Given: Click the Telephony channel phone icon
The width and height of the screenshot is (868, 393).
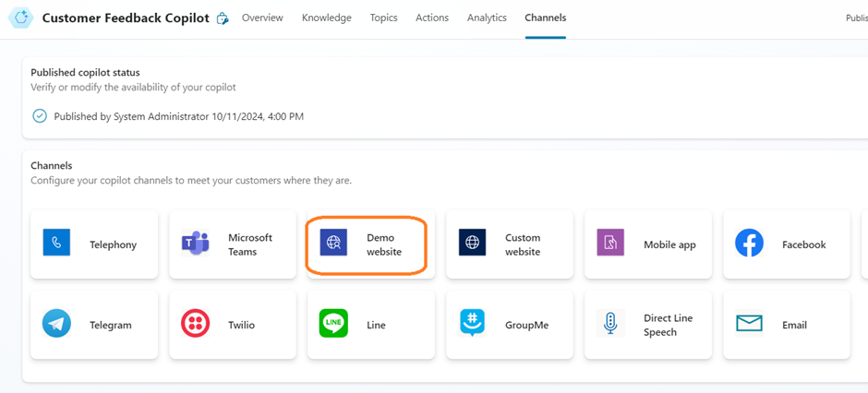Looking at the screenshot, I should point(56,244).
